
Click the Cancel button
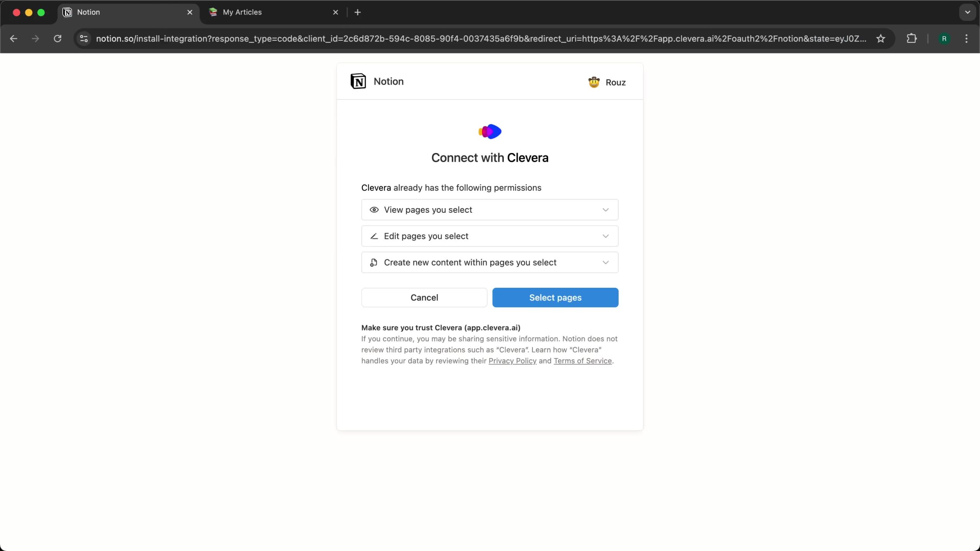424,297
